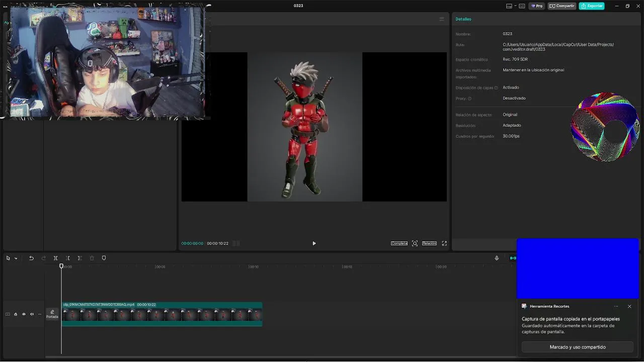Click the Rec. 709 SDR value
Image resolution: width=644 pixels, height=362 pixels.
click(515, 59)
